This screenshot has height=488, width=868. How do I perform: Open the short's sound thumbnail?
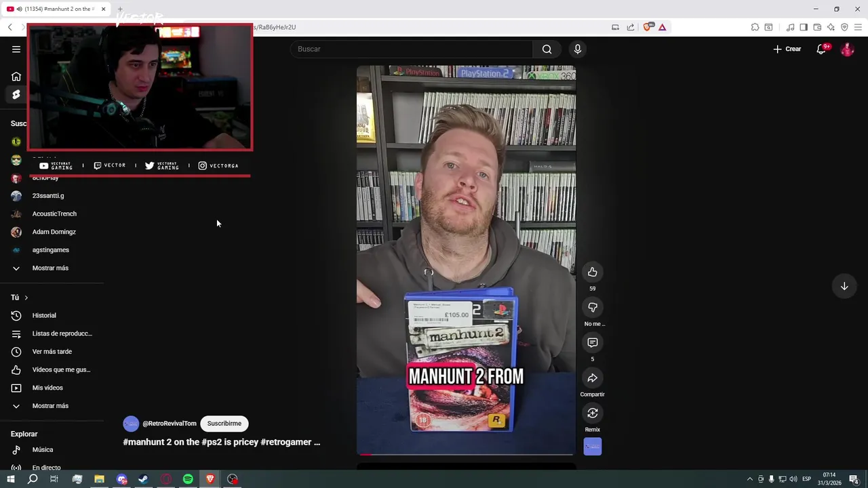coord(593,447)
